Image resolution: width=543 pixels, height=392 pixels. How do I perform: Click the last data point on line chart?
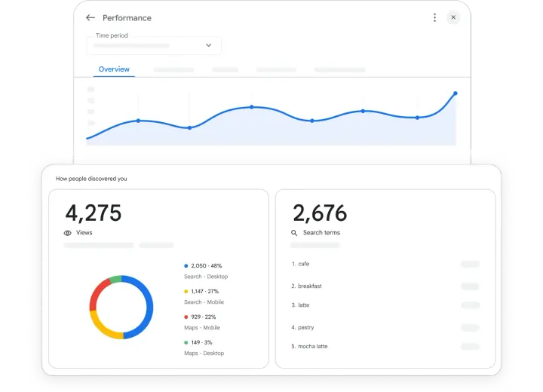point(456,93)
